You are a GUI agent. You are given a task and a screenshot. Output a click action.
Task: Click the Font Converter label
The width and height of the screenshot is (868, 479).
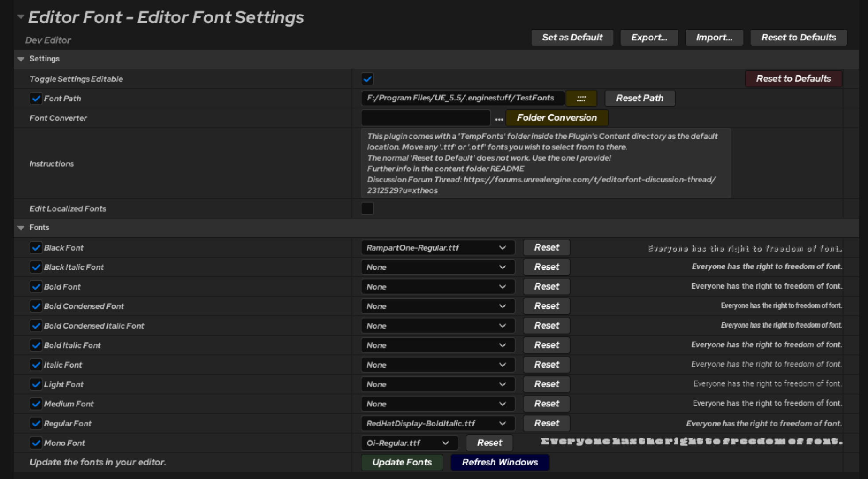pyautogui.click(x=58, y=118)
